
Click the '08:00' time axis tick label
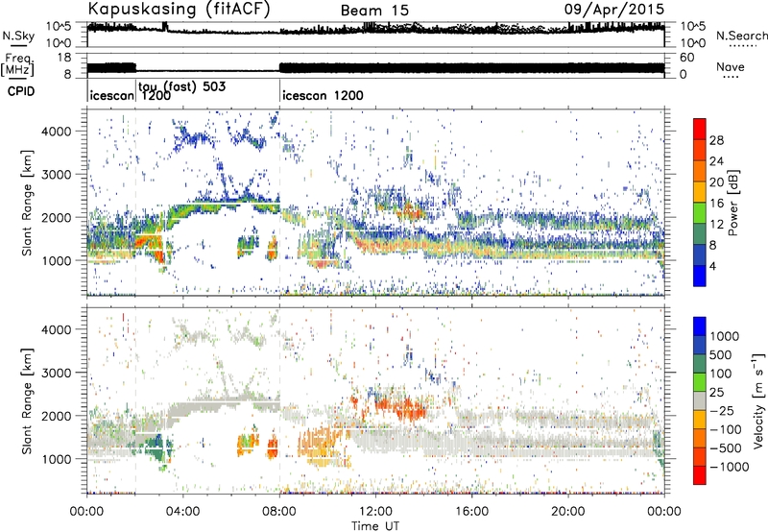(279, 512)
